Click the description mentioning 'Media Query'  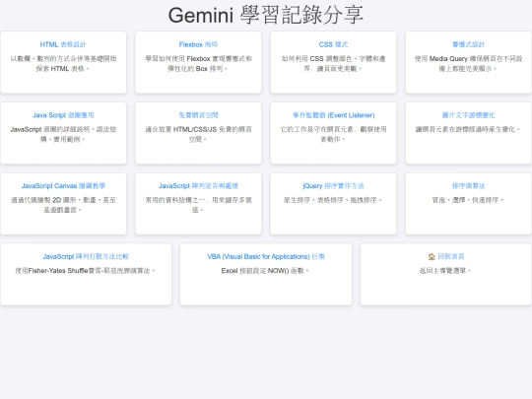coord(468,63)
